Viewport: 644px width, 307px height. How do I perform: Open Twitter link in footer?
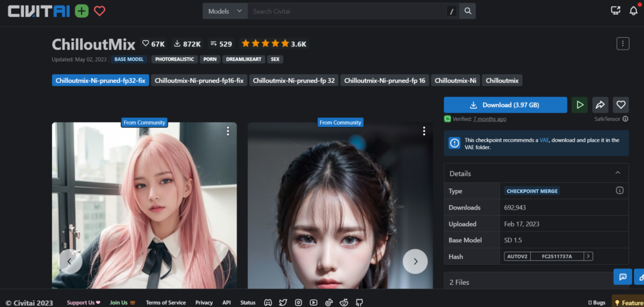coord(283,303)
